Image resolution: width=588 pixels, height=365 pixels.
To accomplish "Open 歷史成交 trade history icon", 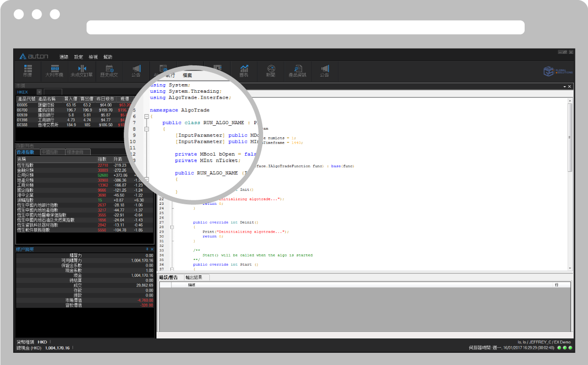I will pyautogui.click(x=109, y=70).
